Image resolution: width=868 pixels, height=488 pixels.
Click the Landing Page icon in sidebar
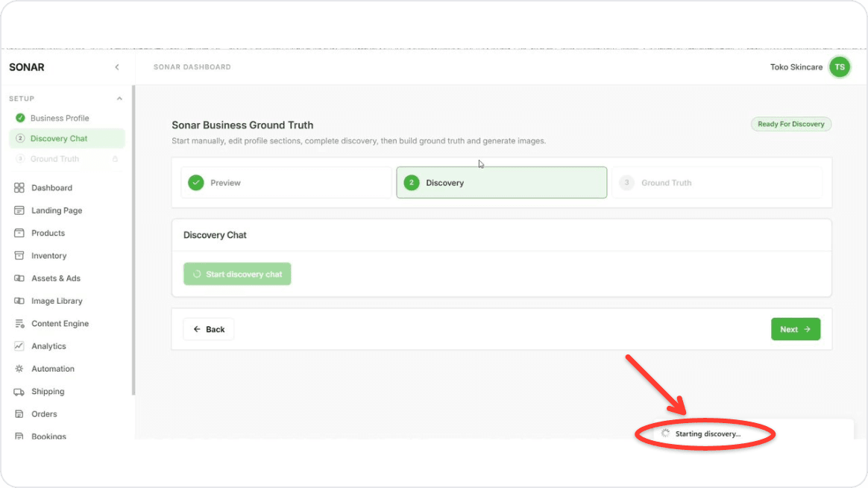(x=19, y=210)
